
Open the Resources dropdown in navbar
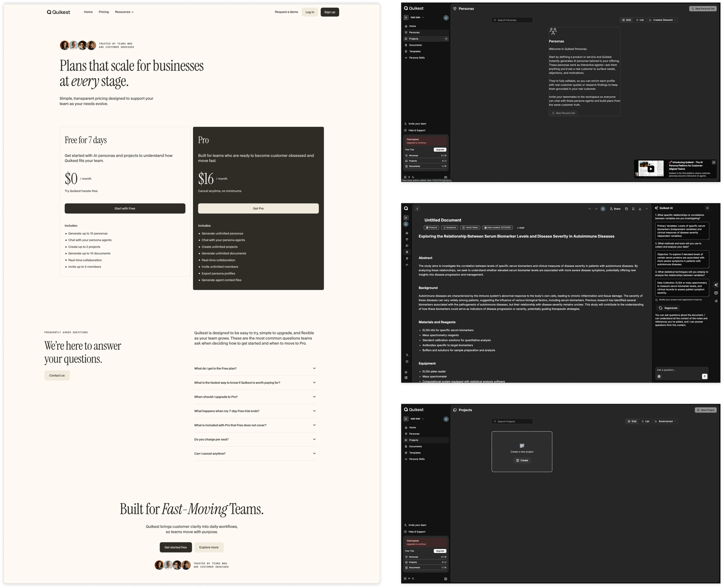click(124, 12)
